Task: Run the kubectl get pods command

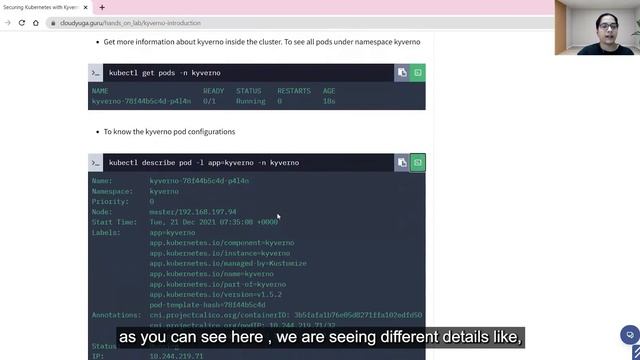Action: 418,73
